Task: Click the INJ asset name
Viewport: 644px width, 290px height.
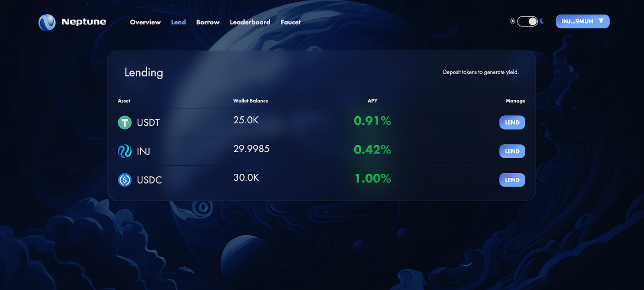Action: (143, 152)
